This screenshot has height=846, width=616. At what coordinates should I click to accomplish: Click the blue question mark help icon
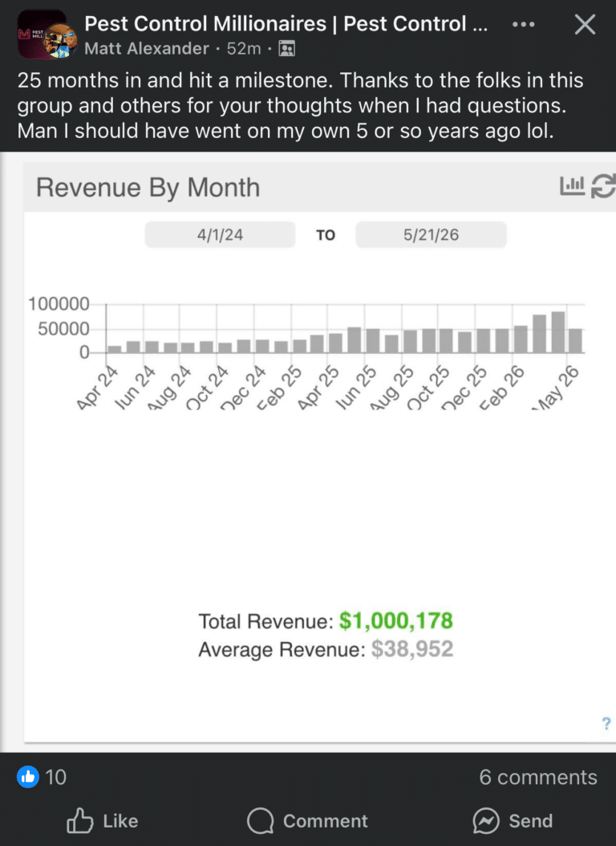coord(606,723)
